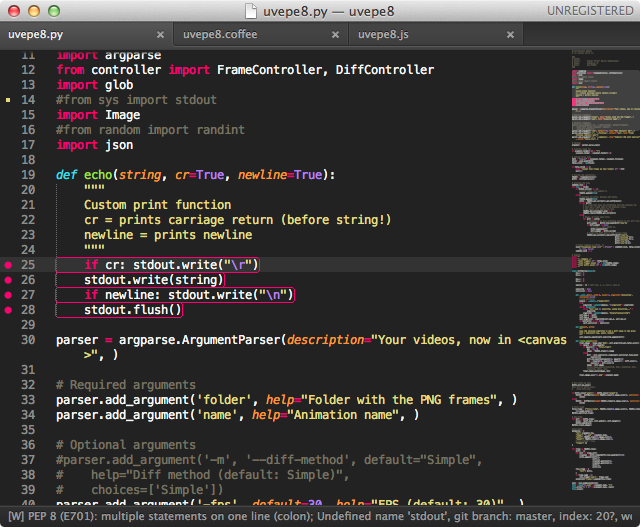Click the '# Optional arguments' comment
Image resolution: width=640 pixels, height=527 pixels.
pyautogui.click(x=126, y=445)
